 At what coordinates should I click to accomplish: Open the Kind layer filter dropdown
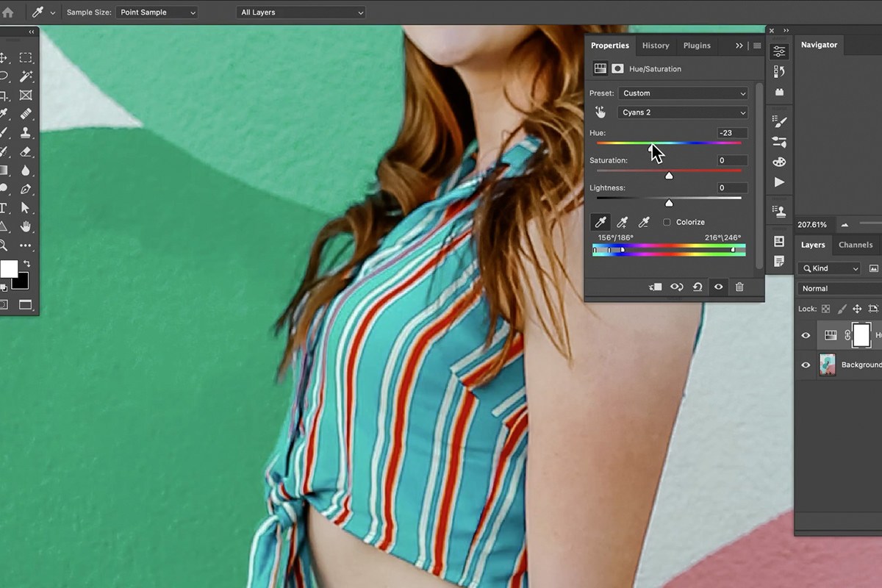pyautogui.click(x=829, y=269)
